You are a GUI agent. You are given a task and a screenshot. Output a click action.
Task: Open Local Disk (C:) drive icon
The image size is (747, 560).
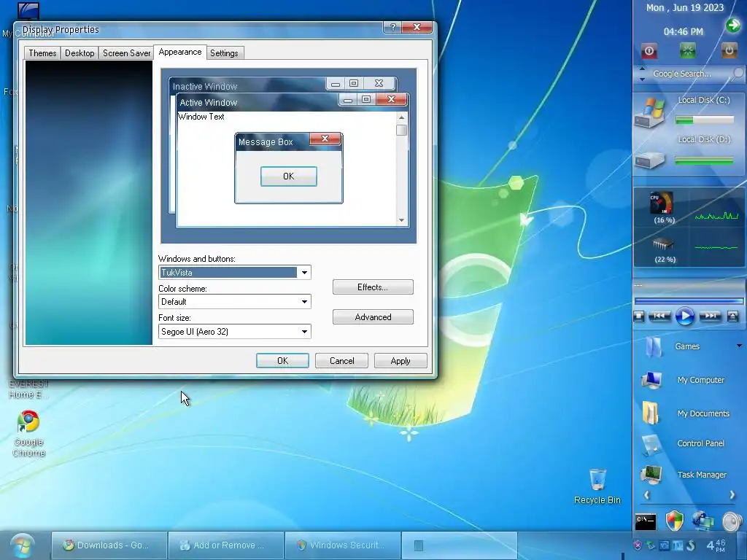650,113
